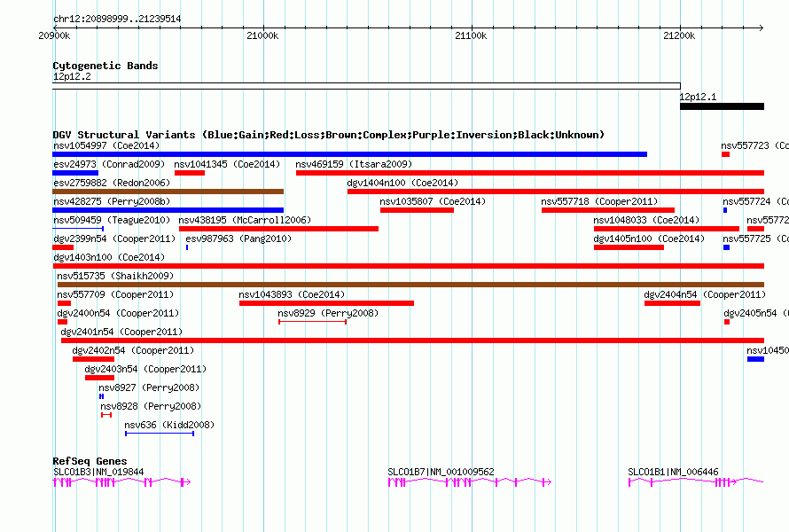Click the red nsv1035807 loss bar
Viewport: 789px width, 532px height.
click(418, 210)
